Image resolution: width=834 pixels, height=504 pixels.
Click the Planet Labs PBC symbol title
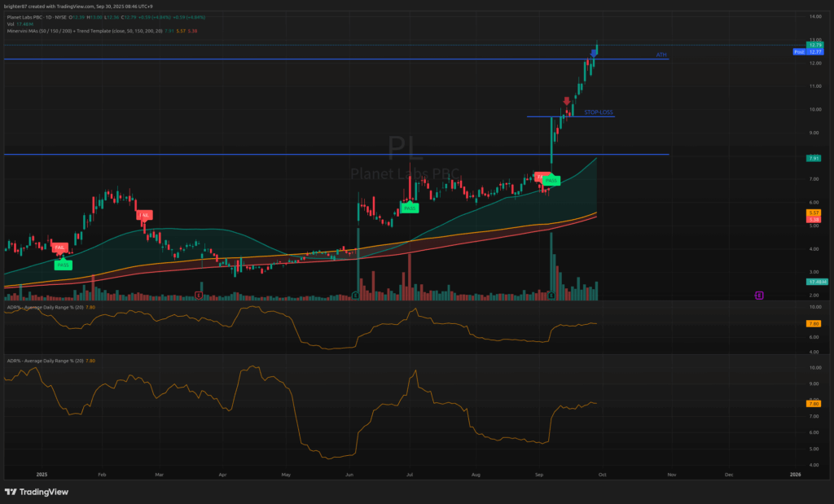[x=37, y=17]
